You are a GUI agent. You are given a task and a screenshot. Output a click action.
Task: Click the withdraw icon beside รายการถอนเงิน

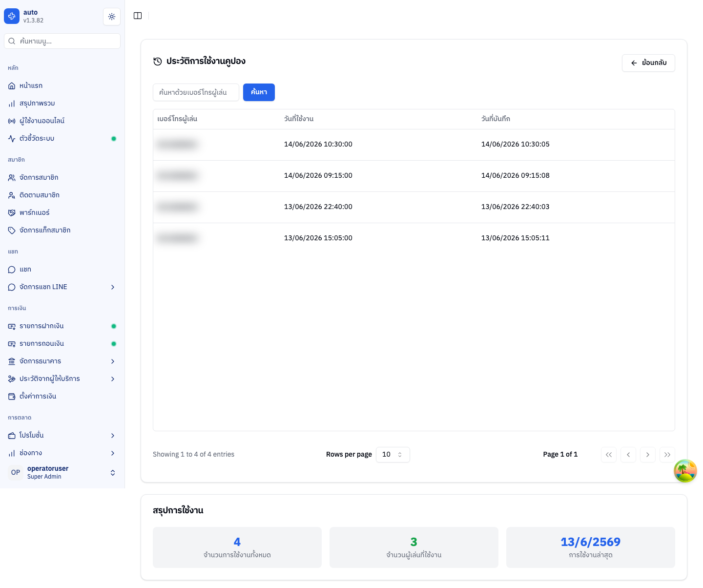coord(12,344)
